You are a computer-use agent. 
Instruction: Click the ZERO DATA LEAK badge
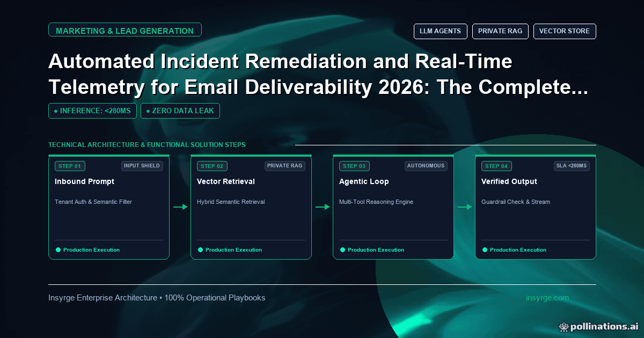tap(180, 111)
